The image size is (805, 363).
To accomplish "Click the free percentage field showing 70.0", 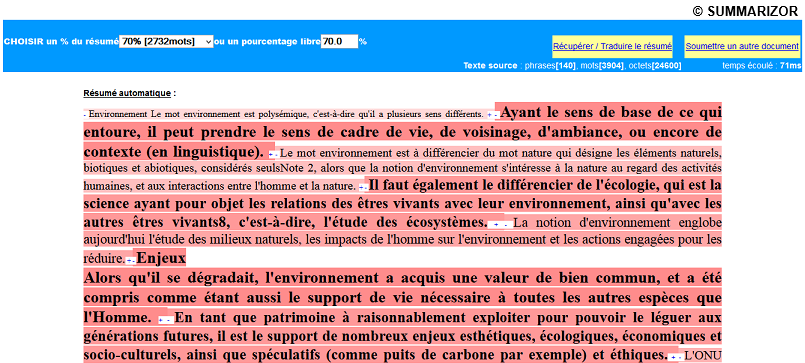I will 339,42.
